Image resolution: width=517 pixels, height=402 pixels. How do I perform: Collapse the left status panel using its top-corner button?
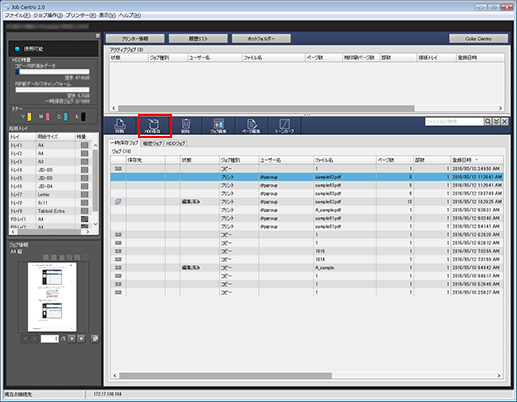(98, 36)
